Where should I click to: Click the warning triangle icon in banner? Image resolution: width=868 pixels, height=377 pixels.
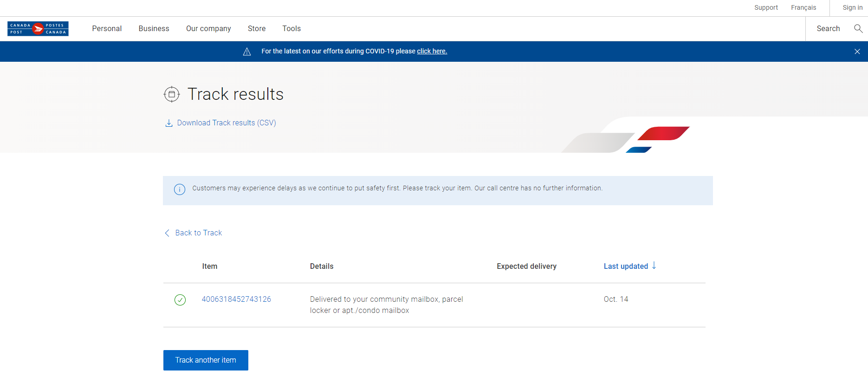[x=247, y=52]
